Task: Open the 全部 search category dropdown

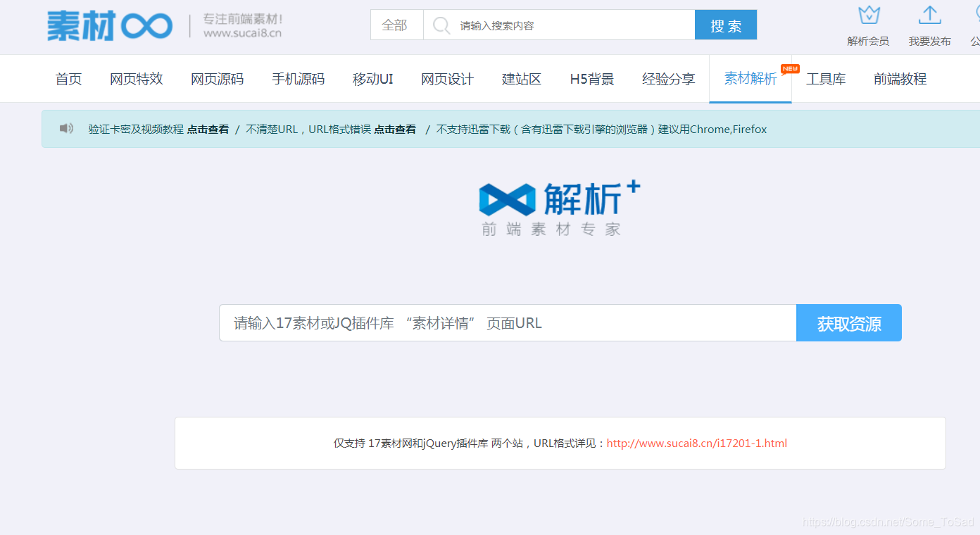Action: pyautogui.click(x=396, y=25)
